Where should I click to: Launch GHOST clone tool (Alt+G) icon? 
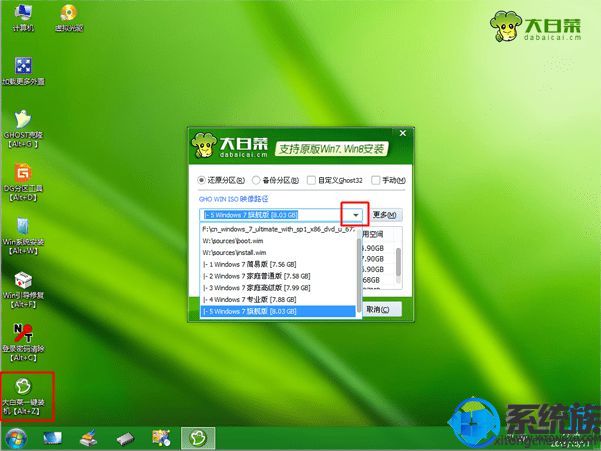pos(23,129)
